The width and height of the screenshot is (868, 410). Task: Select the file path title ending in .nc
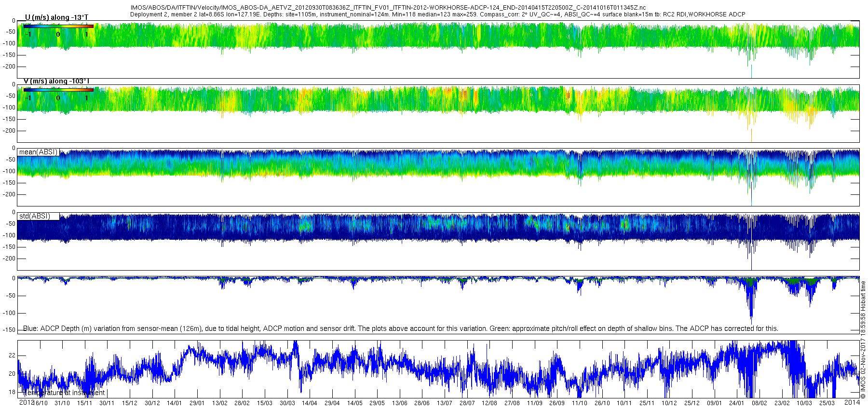[388, 8]
